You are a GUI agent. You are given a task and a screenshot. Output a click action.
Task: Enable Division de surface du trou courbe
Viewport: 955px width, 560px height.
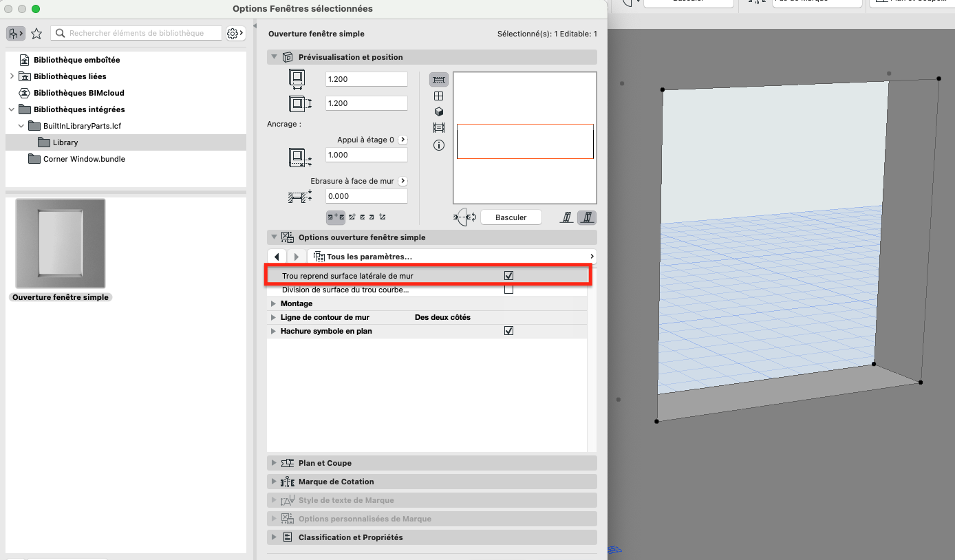click(509, 290)
